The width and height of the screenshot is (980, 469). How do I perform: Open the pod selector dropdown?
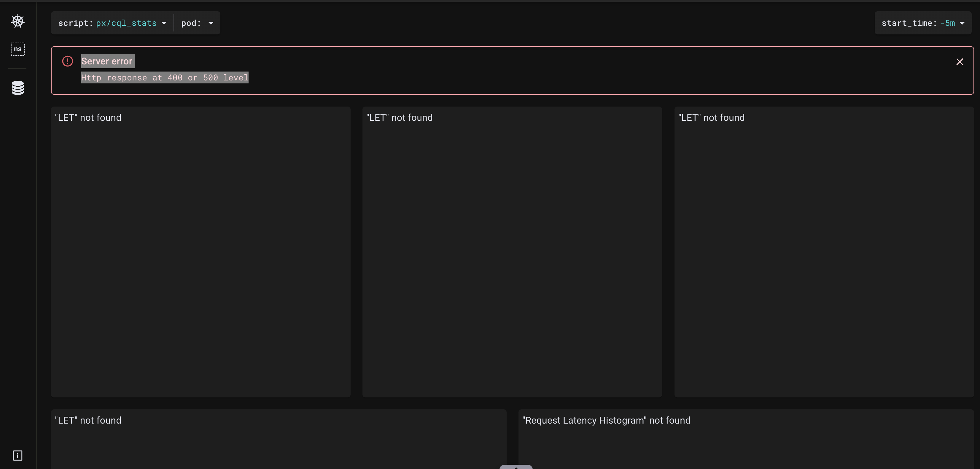(197, 23)
